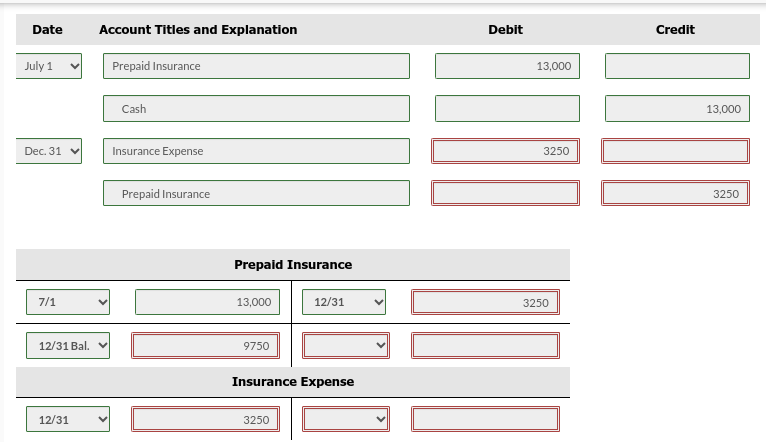Click the Insurance Expense account title field
This screenshot has height=442, width=766.
(256, 151)
